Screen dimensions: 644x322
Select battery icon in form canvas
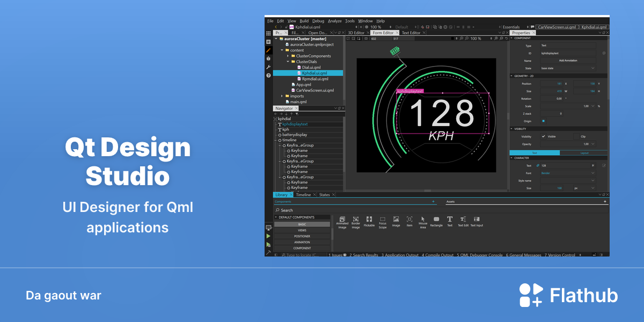coord(395,51)
